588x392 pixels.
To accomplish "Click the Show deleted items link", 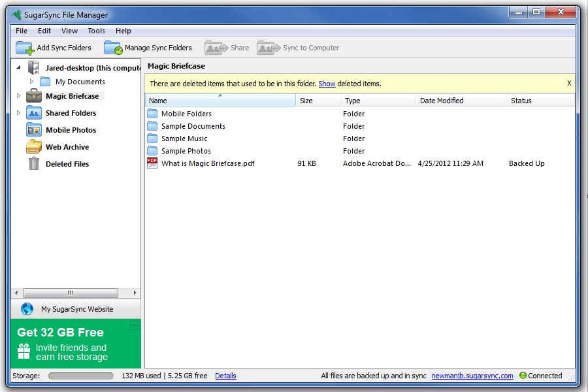I will pos(327,84).
